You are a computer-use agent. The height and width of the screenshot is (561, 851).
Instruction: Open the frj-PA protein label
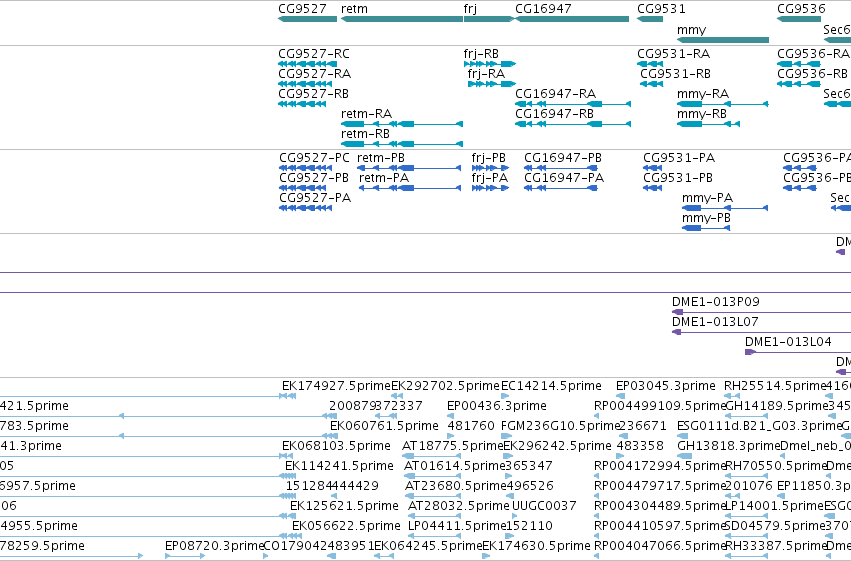(490, 178)
